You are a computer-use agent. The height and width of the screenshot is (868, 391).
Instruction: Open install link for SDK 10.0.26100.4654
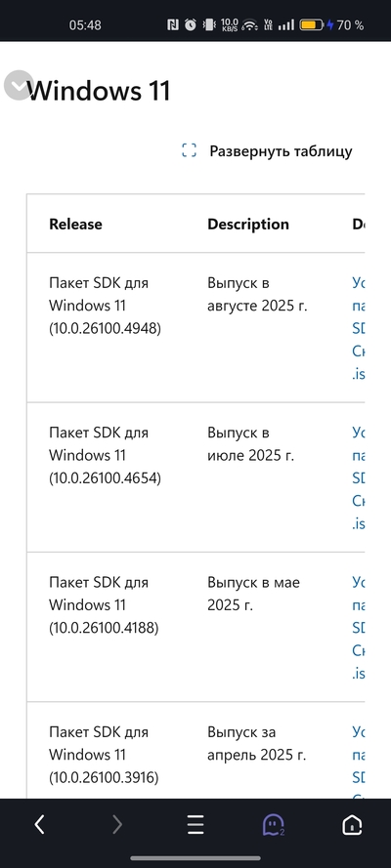pyautogui.click(x=359, y=477)
